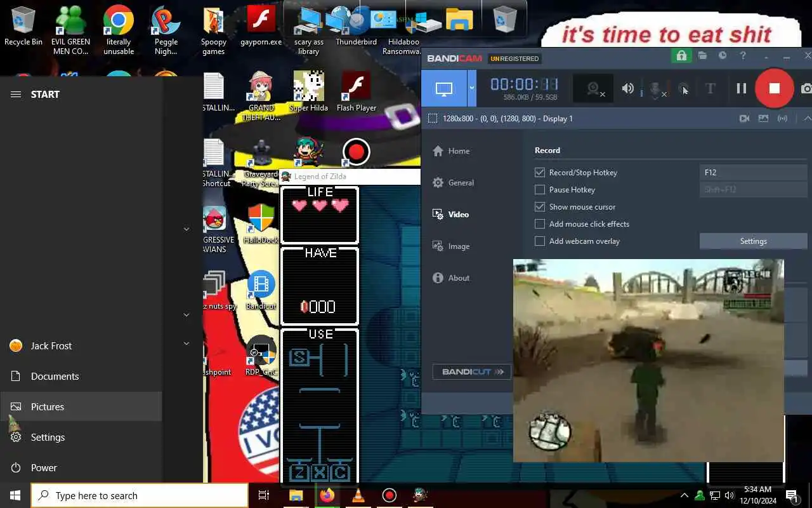
Task: Click the GTA video preview thumbnail
Action: pos(648,360)
